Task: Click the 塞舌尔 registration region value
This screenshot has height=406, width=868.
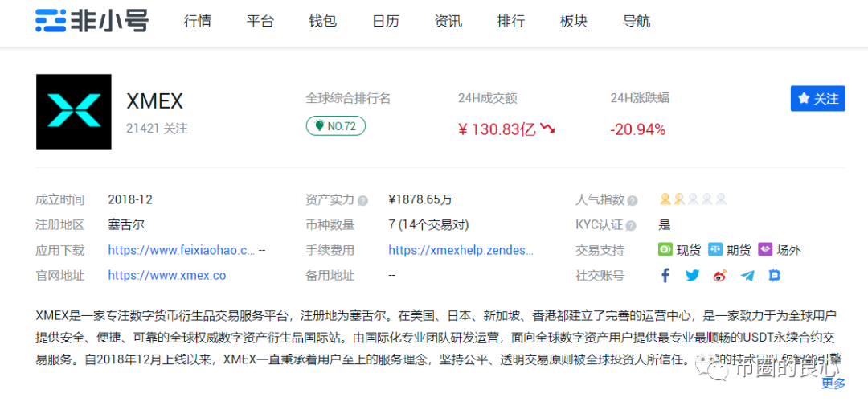Action: (x=126, y=225)
